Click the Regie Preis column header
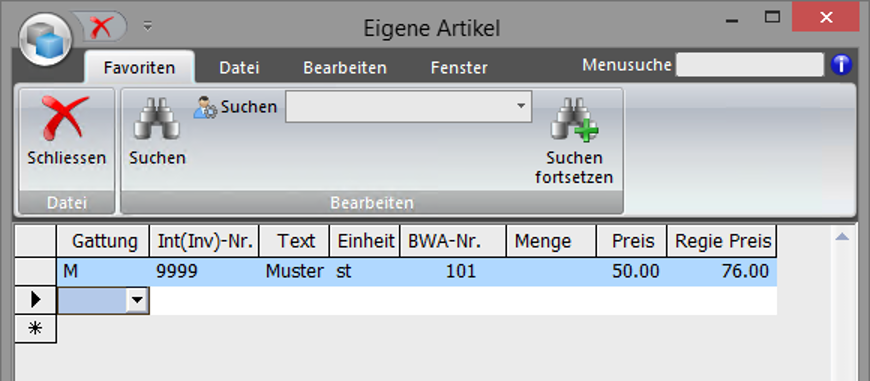 722,241
